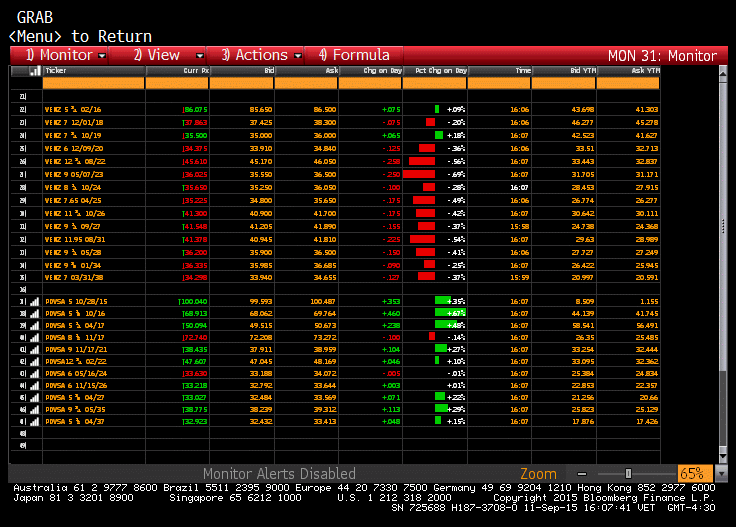Click chart icon beside PDVSA 5 10/16
736x527 pixels.
[34, 313]
